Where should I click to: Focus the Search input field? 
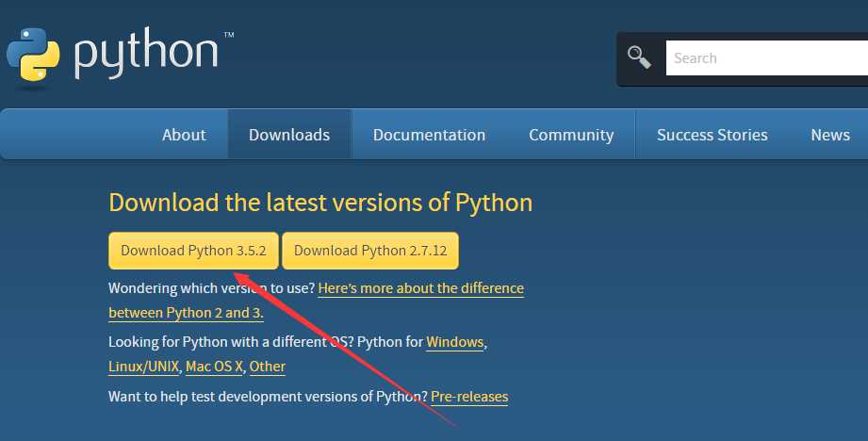(767, 58)
